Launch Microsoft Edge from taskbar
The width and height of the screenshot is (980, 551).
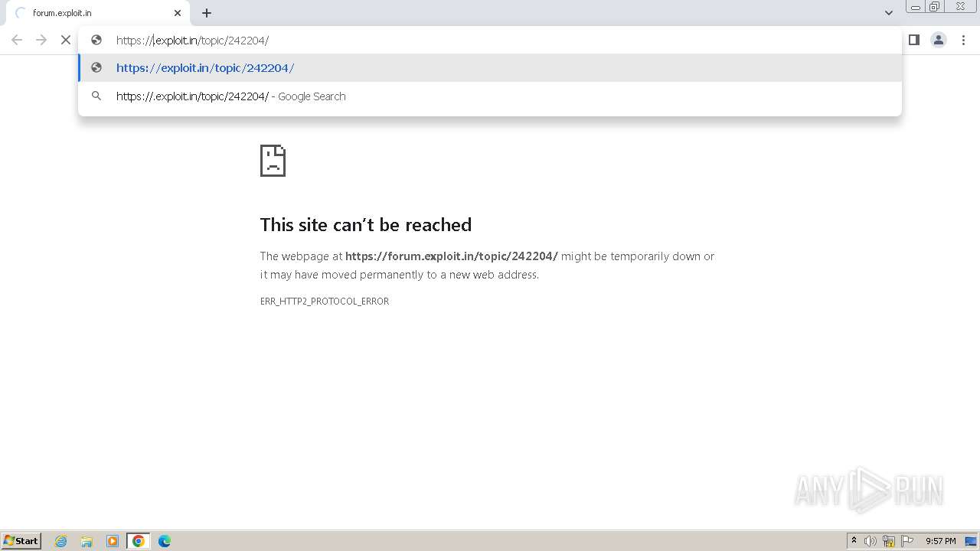tap(165, 541)
